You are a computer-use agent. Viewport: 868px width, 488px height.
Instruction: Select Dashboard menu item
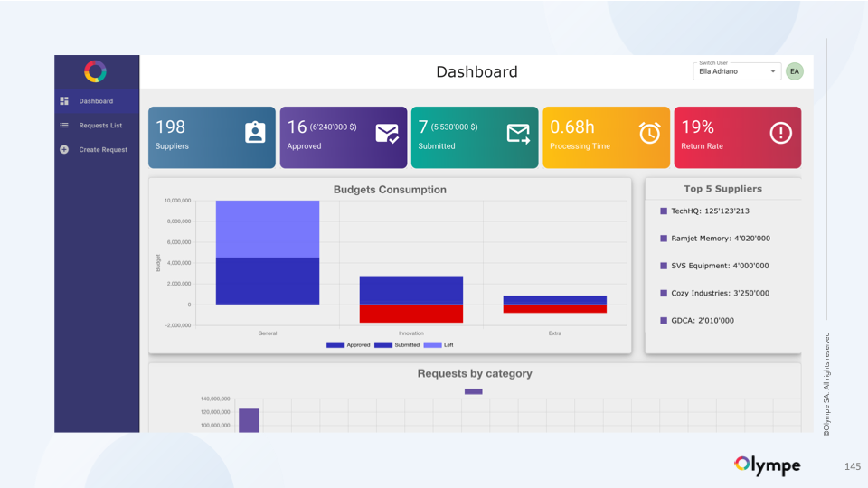coord(97,100)
